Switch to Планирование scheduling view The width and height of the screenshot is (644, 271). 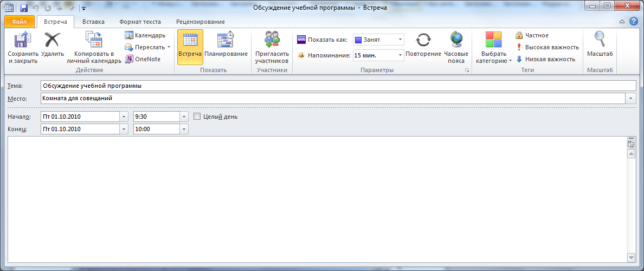point(226,47)
